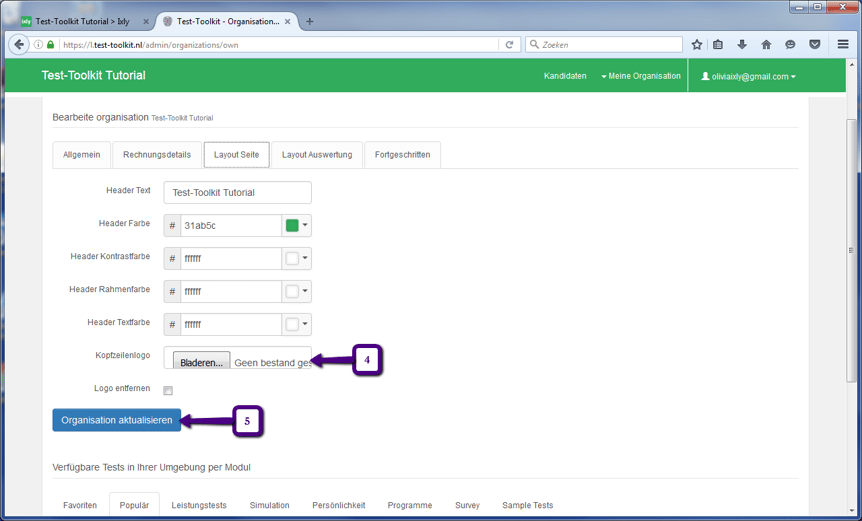Image resolution: width=862 pixels, height=521 pixels.
Task: Open the Firefox hamburger menu
Action: click(843, 45)
